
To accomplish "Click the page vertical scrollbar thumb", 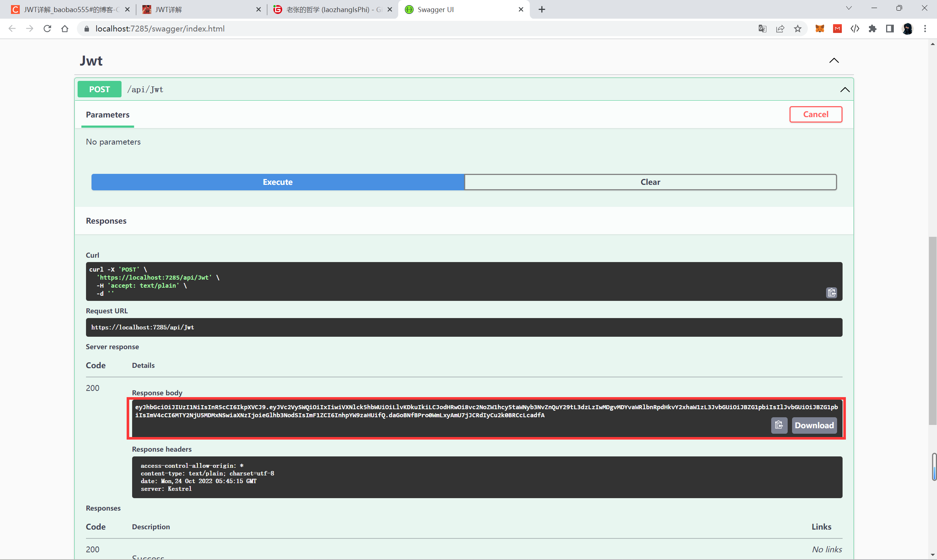I will [x=932, y=330].
